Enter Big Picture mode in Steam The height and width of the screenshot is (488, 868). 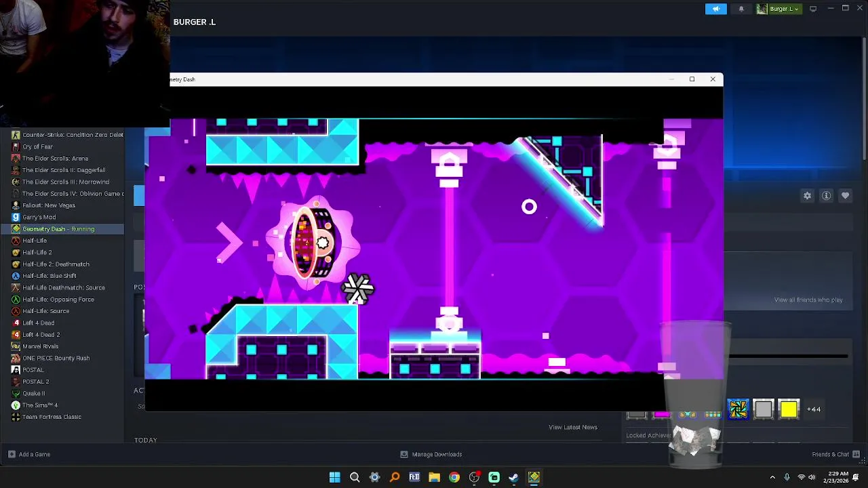click(813, 9)
